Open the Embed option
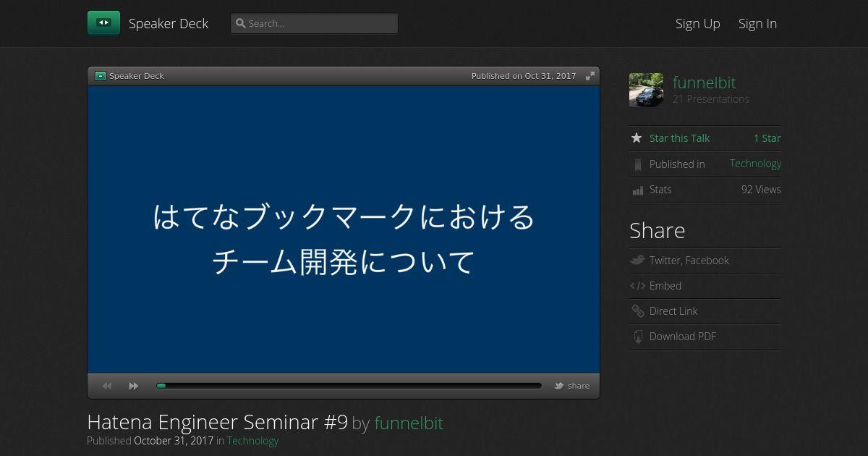Viewport: 868px width, 456px height. 665,286
